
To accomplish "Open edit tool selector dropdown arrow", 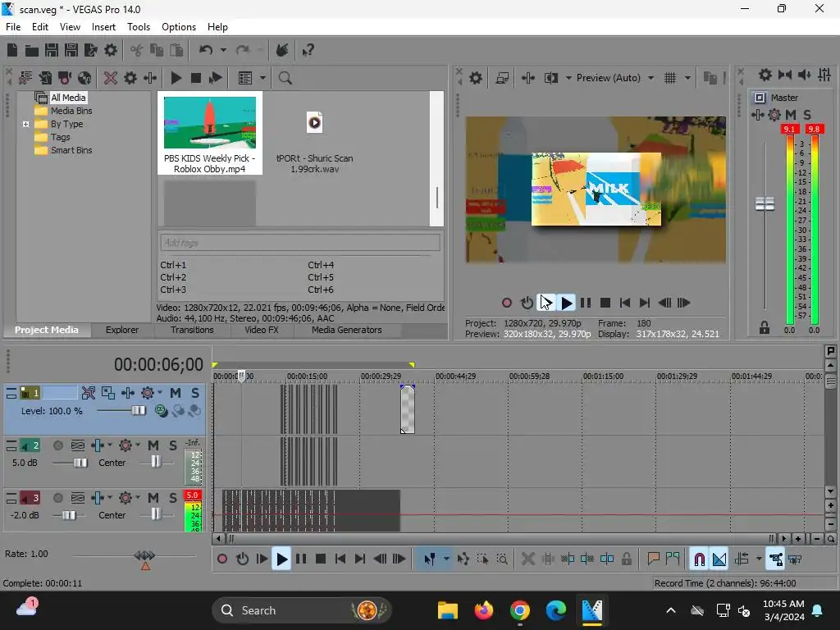I will click(446, 559).
